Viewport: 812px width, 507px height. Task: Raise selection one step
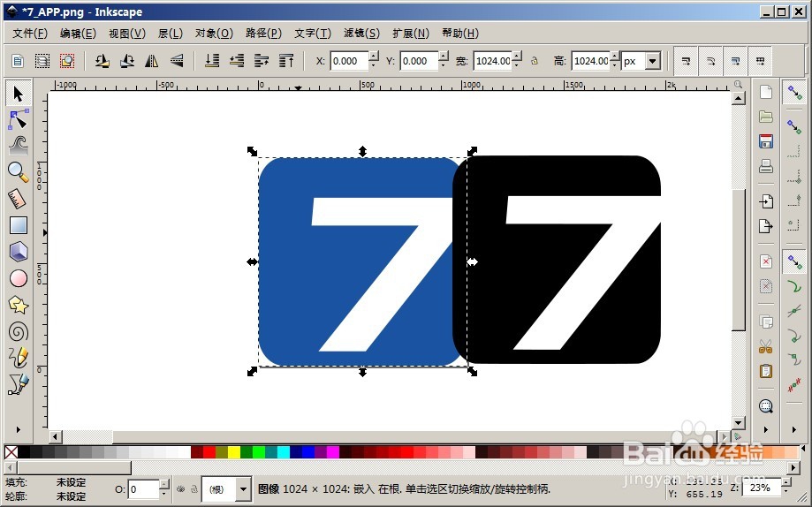coord(262,61)
